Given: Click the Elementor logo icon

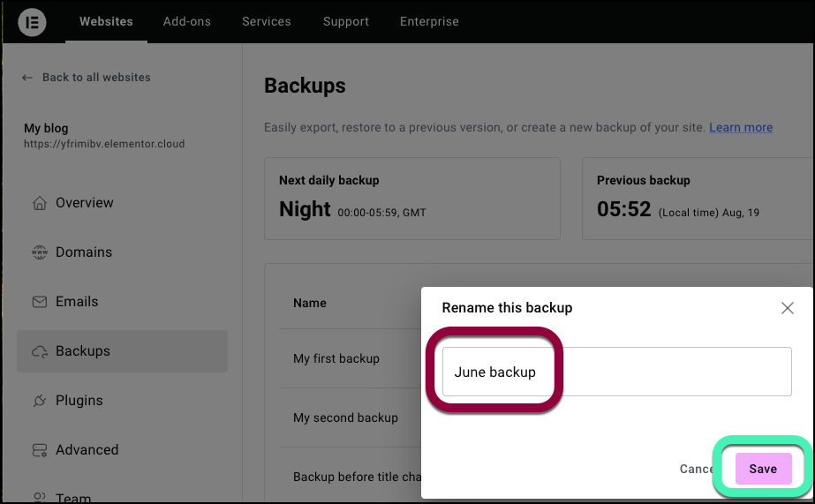Looking at the screenshot, I should [32, 22].
